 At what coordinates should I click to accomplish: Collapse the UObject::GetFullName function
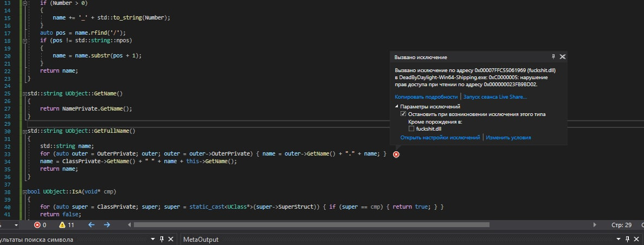click(x=25, y=131)
